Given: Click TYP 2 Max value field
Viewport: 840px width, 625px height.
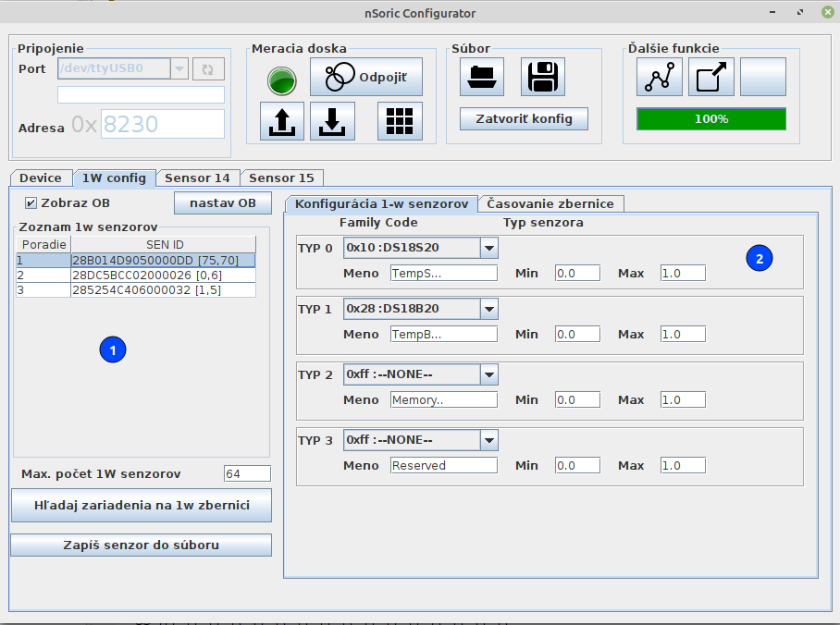Looking at the screenshot, I should point(683,400).
